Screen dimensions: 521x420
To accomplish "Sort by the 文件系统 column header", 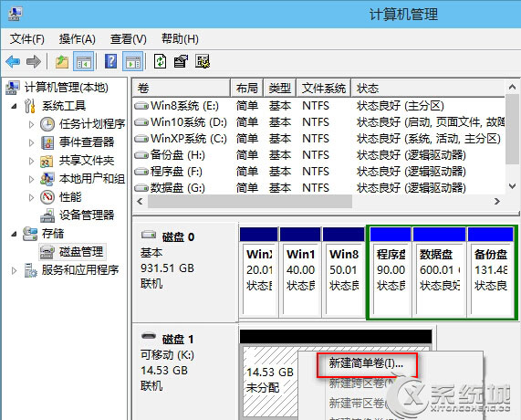I will 324,89.
